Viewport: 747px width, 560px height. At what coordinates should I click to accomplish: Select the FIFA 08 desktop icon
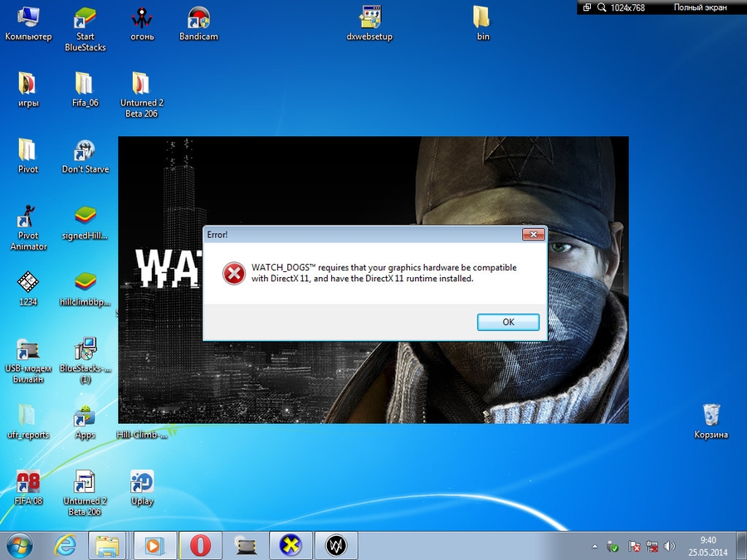pos(27,485)
